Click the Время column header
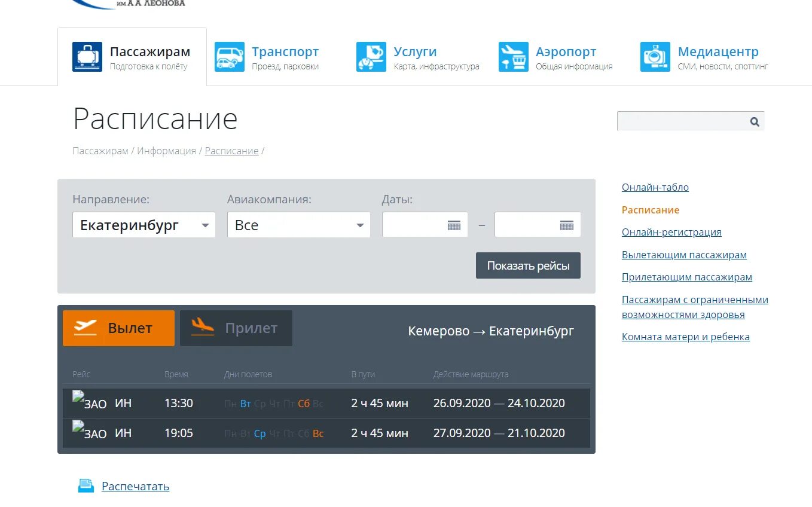This screenshot has height=507, width=812. (x=176, y=374)
